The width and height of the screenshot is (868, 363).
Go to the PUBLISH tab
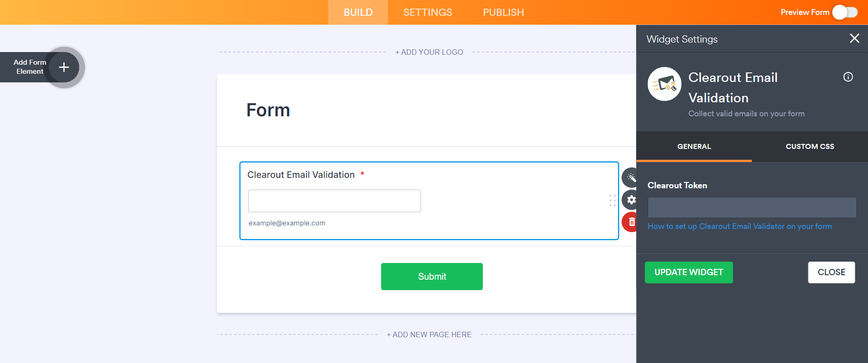coord(503,12)
